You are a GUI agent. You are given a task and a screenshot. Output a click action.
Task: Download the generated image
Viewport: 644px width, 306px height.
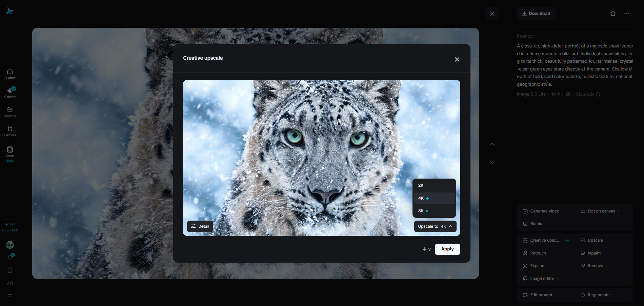(536, 14)
